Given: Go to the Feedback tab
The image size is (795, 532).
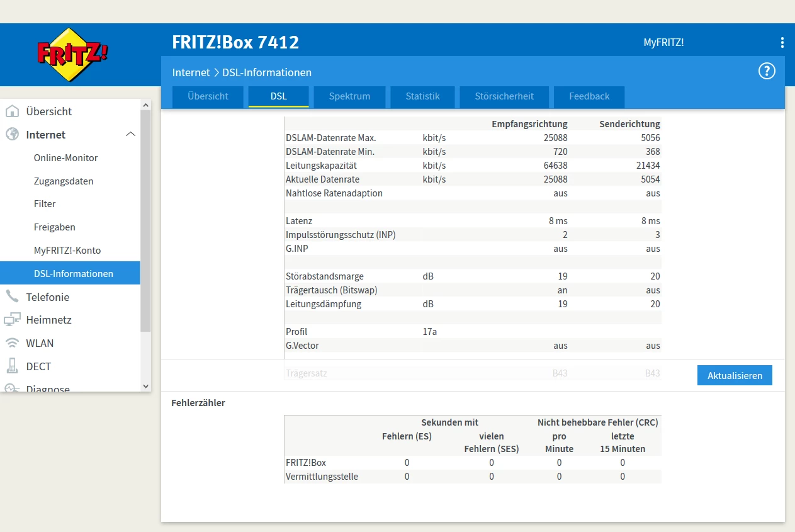Looking at the screenshot, I should tap(589, 96).
